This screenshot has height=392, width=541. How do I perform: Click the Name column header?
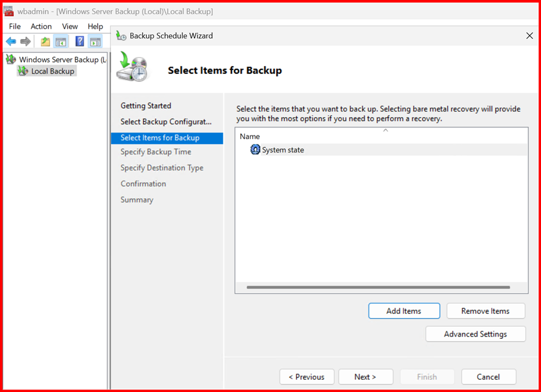250,136
